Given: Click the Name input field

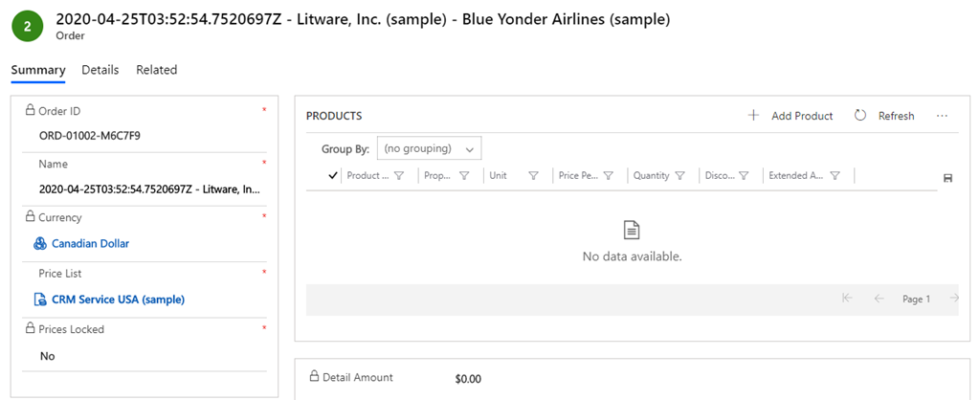Looking at the screenshot, I should point(149,189).
